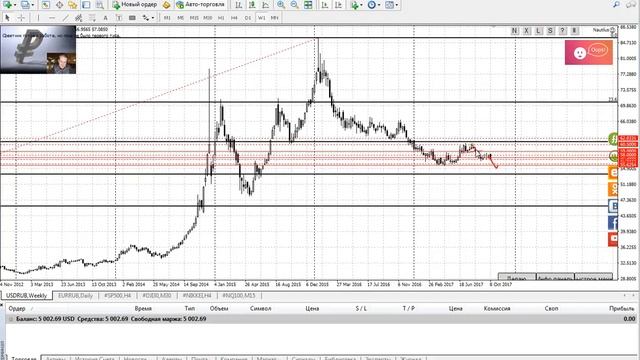Click the zoom out magnifier

[x=294, y=5]
